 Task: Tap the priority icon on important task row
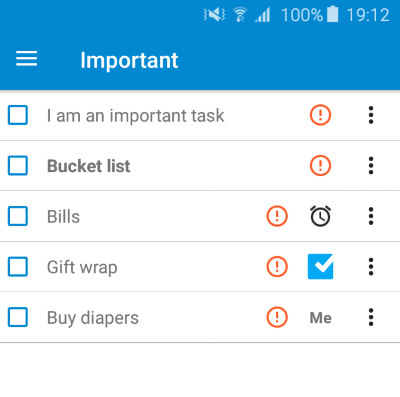pyautogui.click(x=320, y=115)
